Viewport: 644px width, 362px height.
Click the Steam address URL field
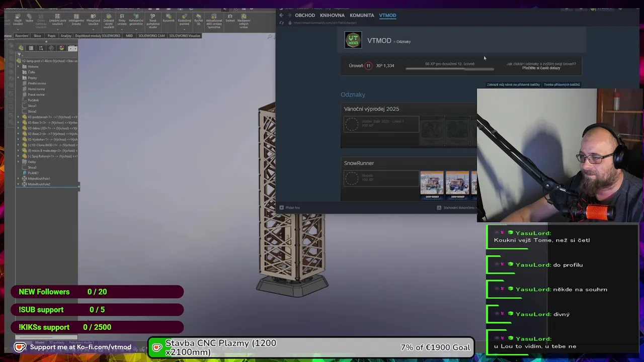click(x=325, y=23)
